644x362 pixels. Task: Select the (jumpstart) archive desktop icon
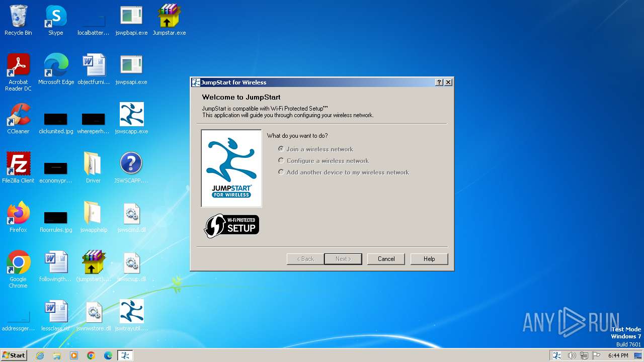pos(94,266)
